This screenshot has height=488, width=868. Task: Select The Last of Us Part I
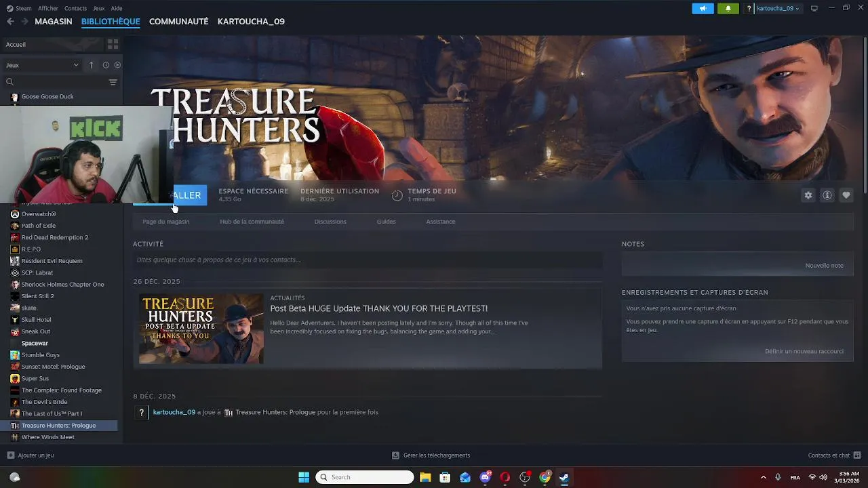point(52,413)
